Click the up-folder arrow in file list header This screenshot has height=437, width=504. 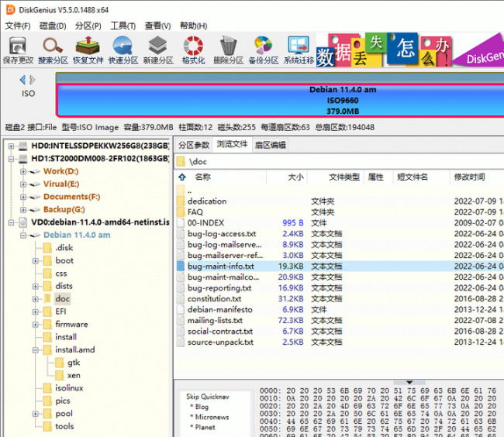coord(182,177)
